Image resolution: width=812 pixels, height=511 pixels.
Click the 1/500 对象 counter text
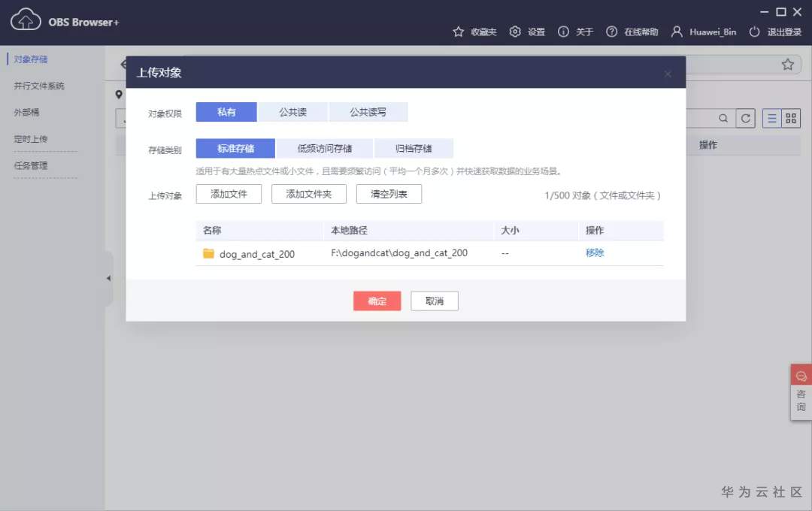(603, 195)
